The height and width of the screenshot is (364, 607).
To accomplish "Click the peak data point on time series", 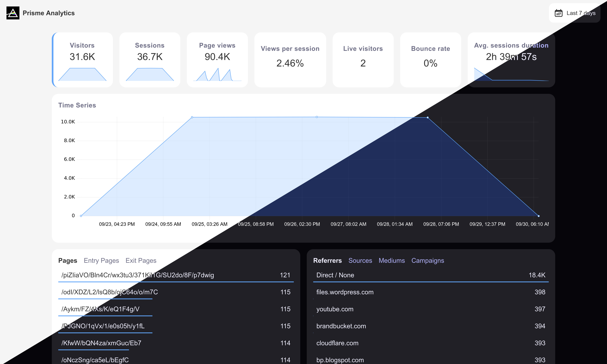I will pyautogui.click(x=317, y=117).
